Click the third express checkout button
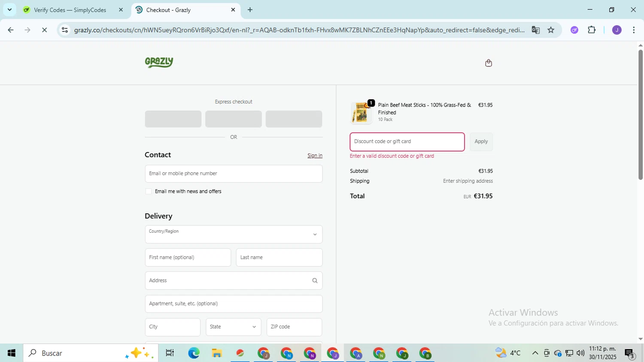The height and width of the screenshot is (362, 644). [294, 119]
